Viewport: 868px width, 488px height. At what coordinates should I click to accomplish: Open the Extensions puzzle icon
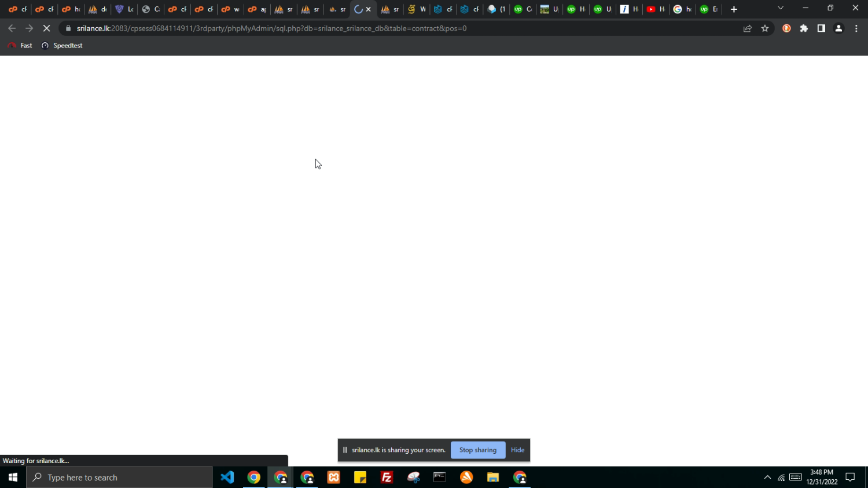coord(804,28)
